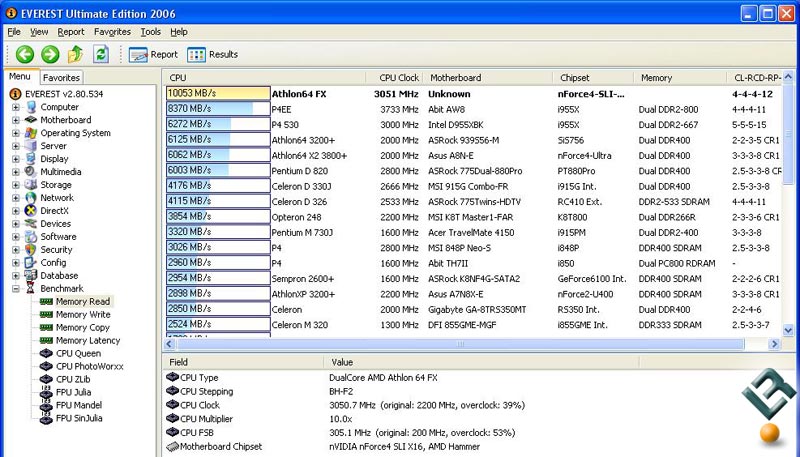Select the CPU ZLib benchmark item

click(73, 379)
